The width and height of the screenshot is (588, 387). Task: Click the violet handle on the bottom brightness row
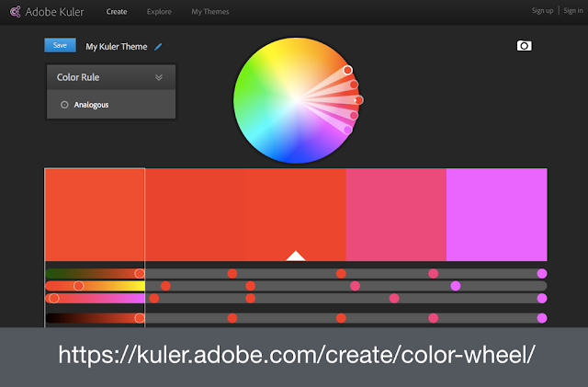click(x=542, y=318)
